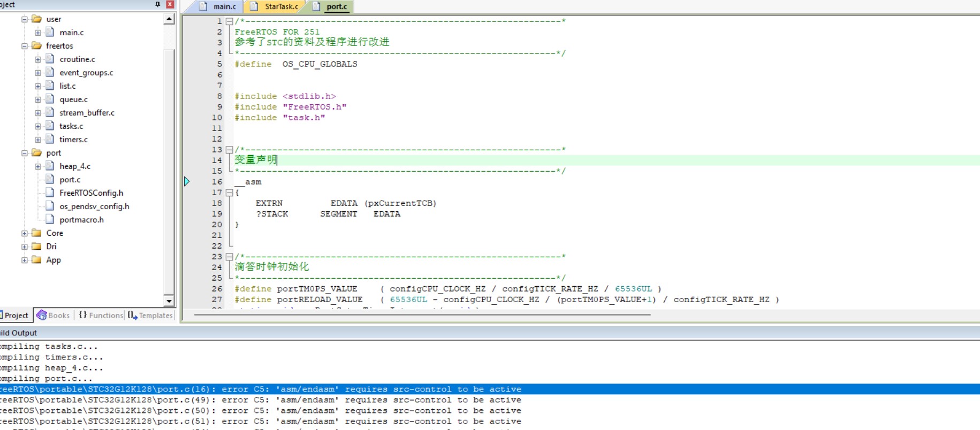This screenshot has width=980, height=430.
Task: Expand the Core group
Action: pos(24,233)
